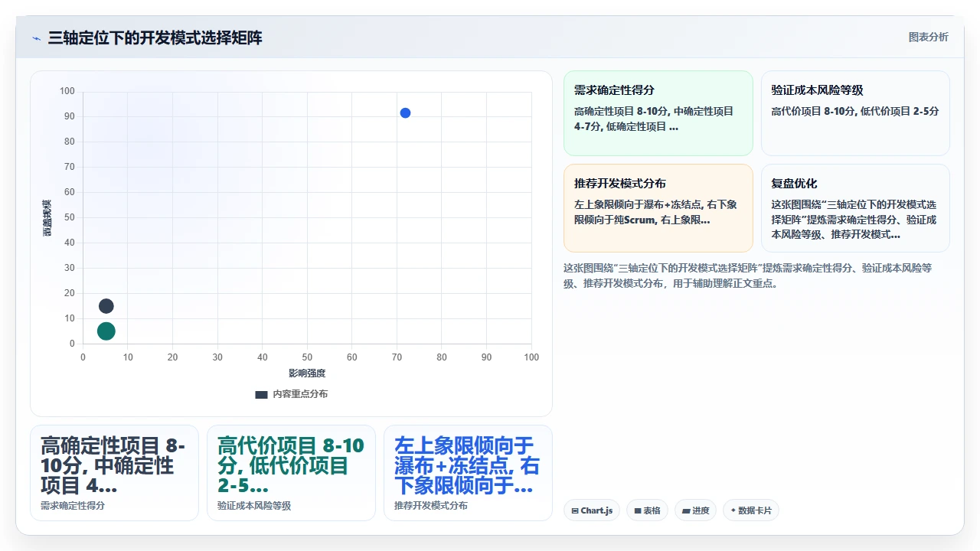Click the Chart.js tag
980x551 pixels.
[x=592, y=510]
